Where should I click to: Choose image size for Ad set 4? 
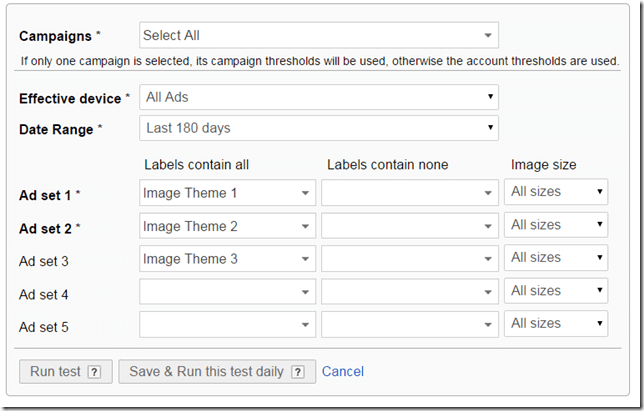click(556, 291)
